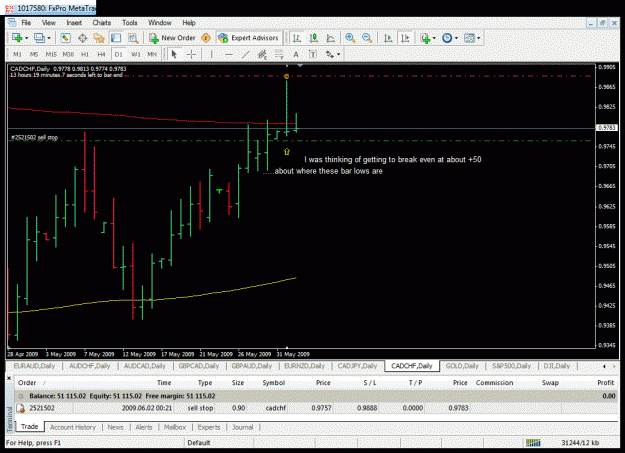Open the Charts menu
Image resolution: width=625 pixels, height=453 pixels.
click(102, 23)
